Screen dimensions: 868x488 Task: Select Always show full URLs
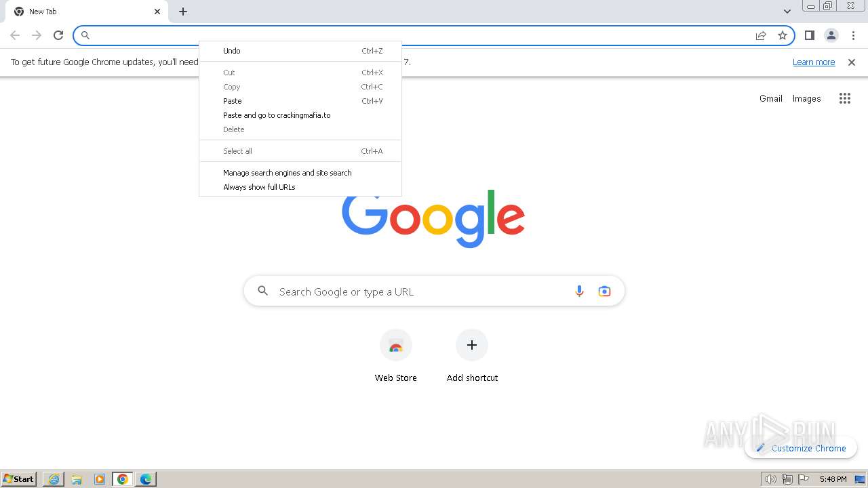pyautogui.click(x=300, y=187)
